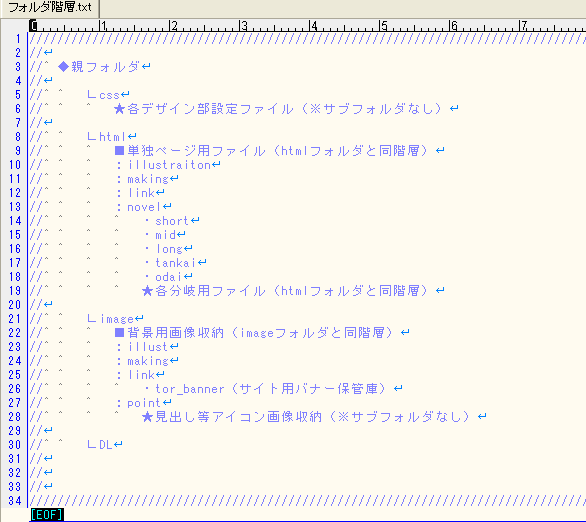586x522 pixels.
Task: Click line number 34 in the gutter
Action: 15,501
